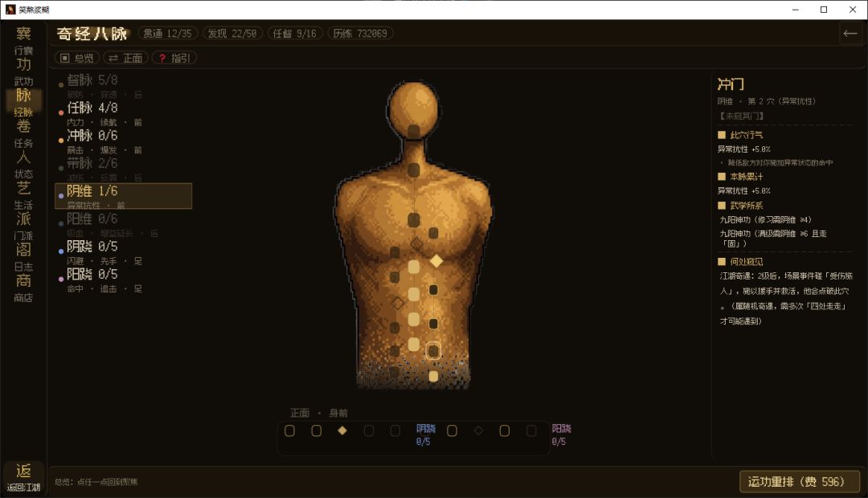The image size is (868, 498).
Task: Click the bright diamond acupoint on the torso
Action: coord(436,260)
